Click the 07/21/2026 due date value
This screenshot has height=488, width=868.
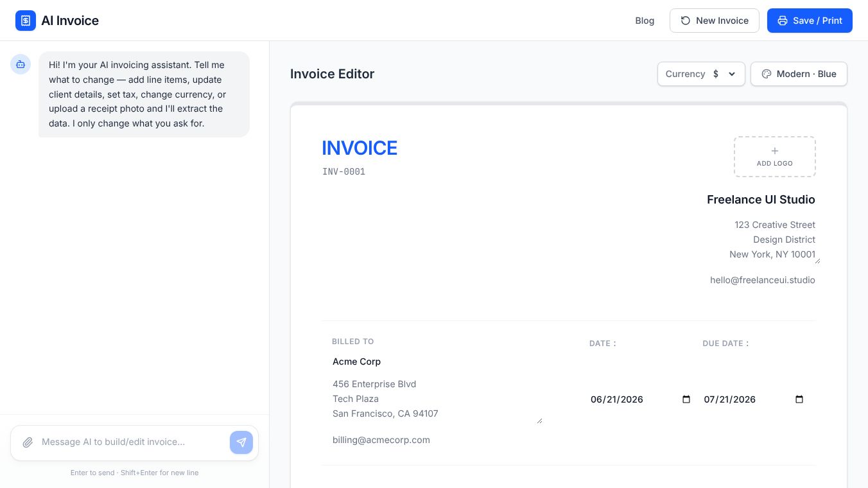tap(730, 399)
